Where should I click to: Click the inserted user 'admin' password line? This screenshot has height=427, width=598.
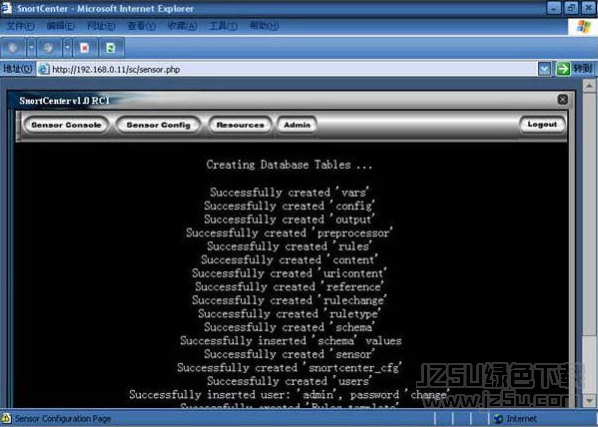pos(289,395)
